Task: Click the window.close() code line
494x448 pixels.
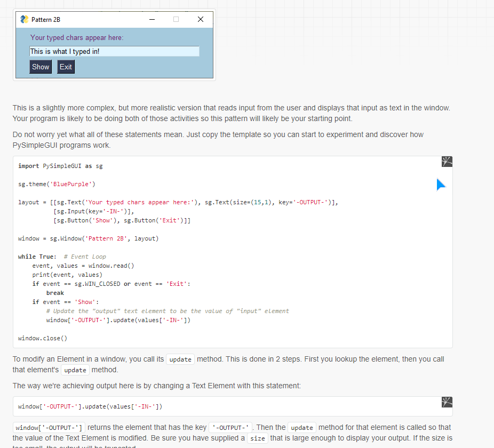Action: [x=41, y=338]
